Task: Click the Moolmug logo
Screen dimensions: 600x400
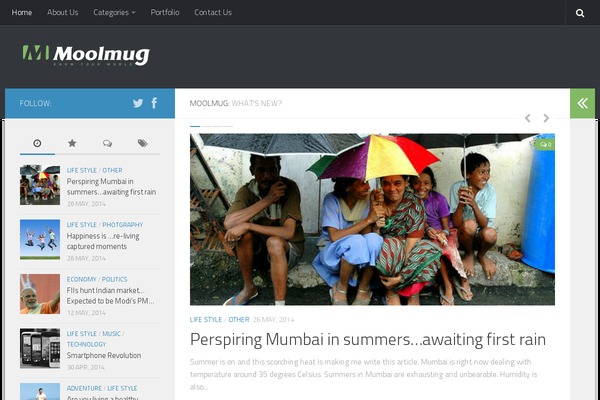Action: pos(86,55)
